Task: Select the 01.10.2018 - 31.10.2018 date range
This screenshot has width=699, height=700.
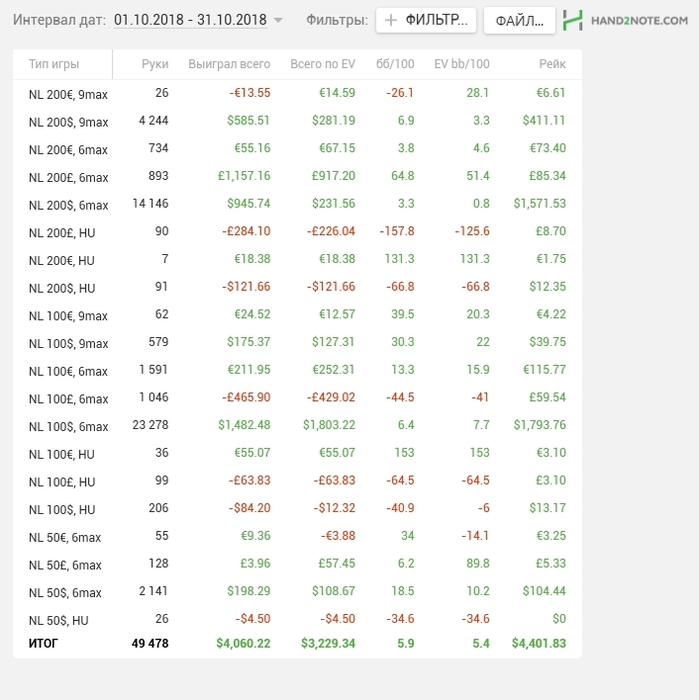Action: pos(190,20)
